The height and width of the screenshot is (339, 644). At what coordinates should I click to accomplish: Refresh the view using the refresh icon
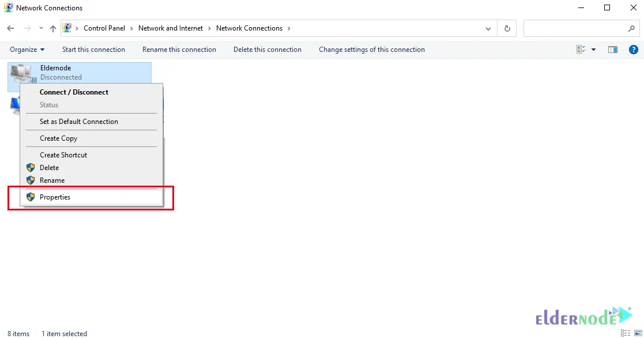506,28
